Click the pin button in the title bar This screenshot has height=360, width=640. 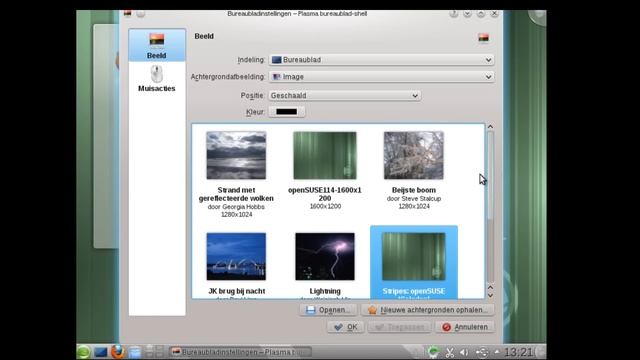(141, 13)
